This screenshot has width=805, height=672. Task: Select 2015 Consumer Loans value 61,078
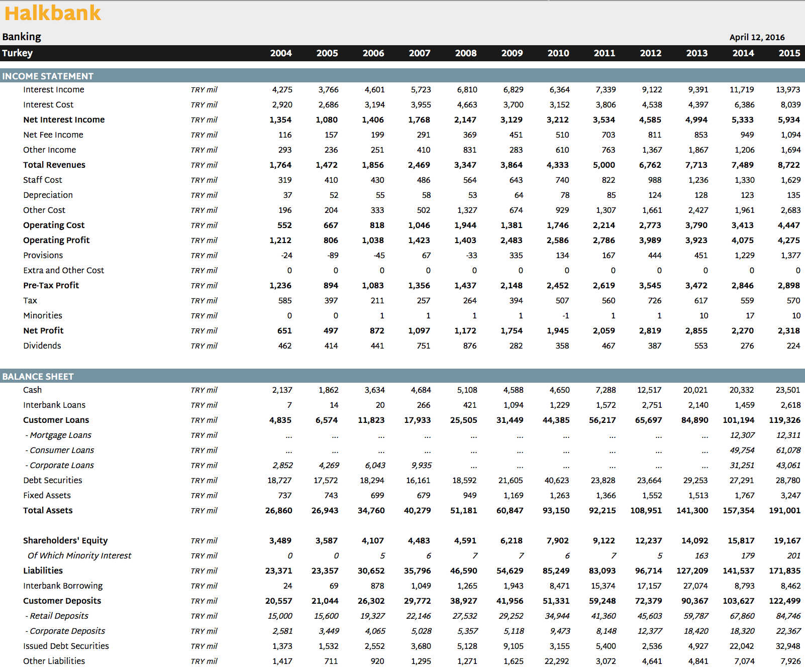coord(788,451)
